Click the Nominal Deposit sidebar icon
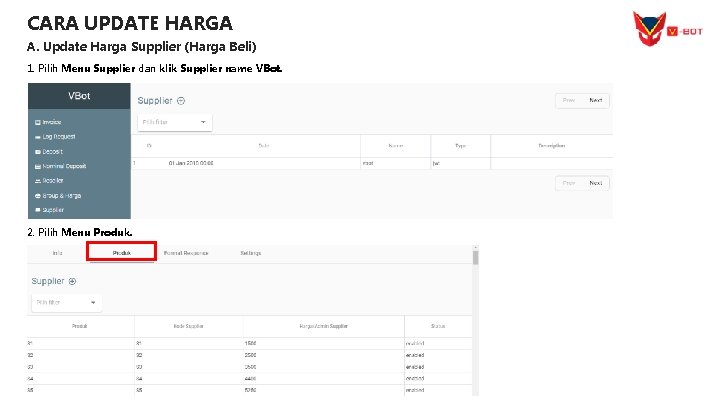 click(x=38, y=167)
